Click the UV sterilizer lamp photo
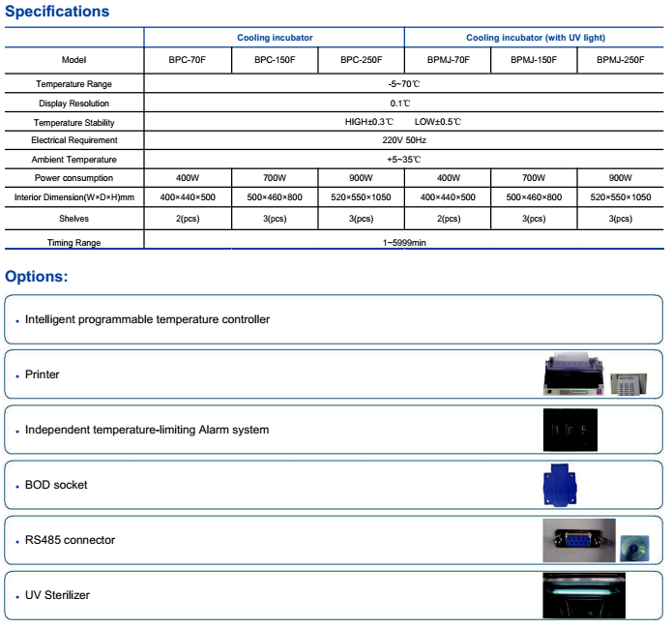The image size is (672, 628). click(584, 595)
